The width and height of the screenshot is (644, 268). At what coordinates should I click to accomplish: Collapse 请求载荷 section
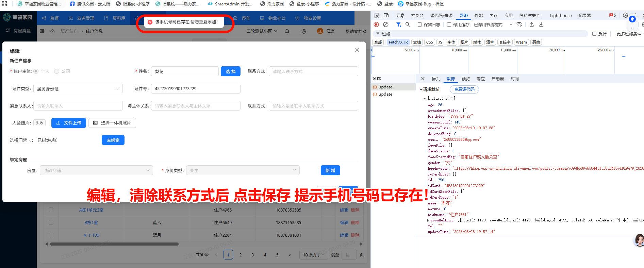click(421, 89)
